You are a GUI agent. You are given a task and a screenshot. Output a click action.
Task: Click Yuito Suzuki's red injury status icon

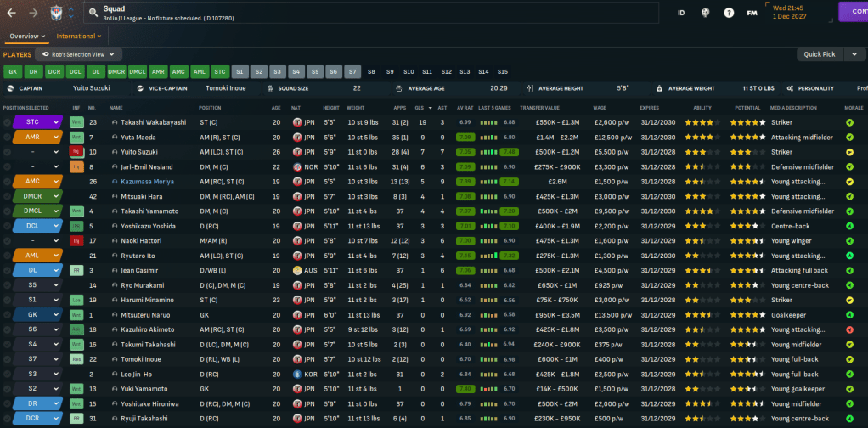[x=76, y=151]
